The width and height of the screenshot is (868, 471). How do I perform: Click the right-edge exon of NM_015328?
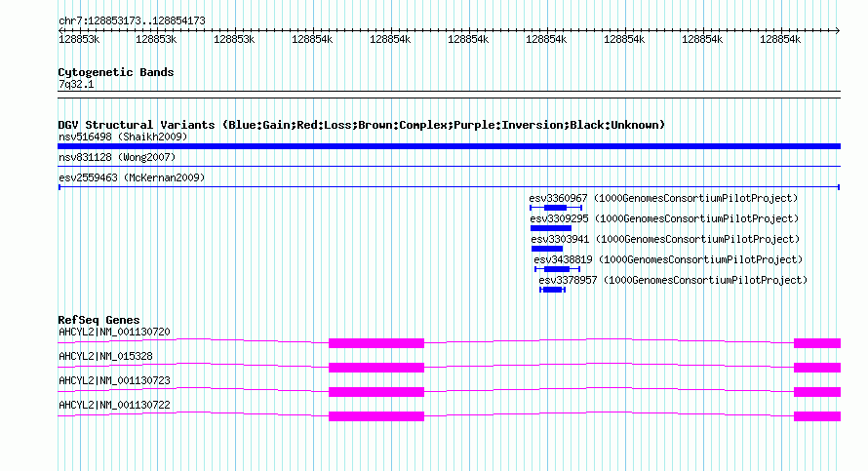[x=817, y=368]
